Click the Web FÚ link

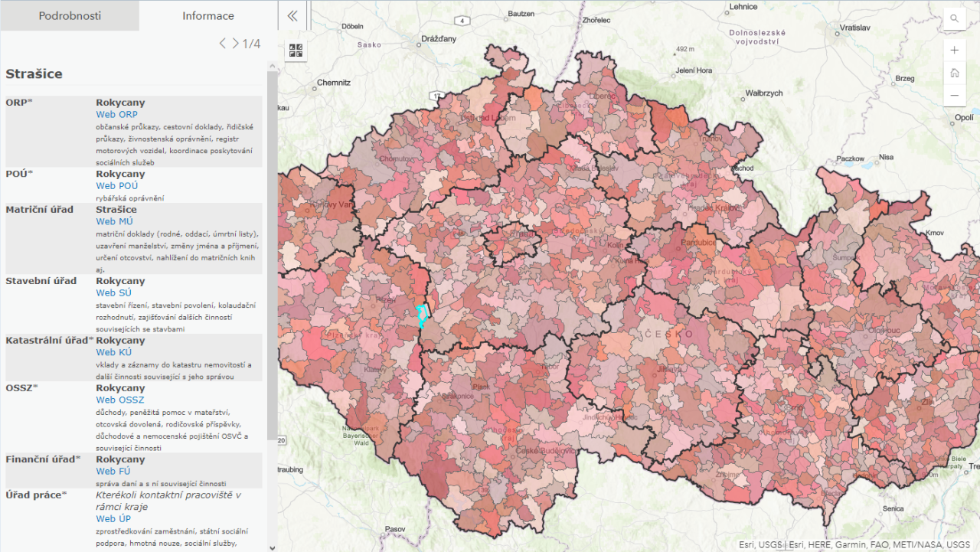pyautogui.click(x=113, y=471)
